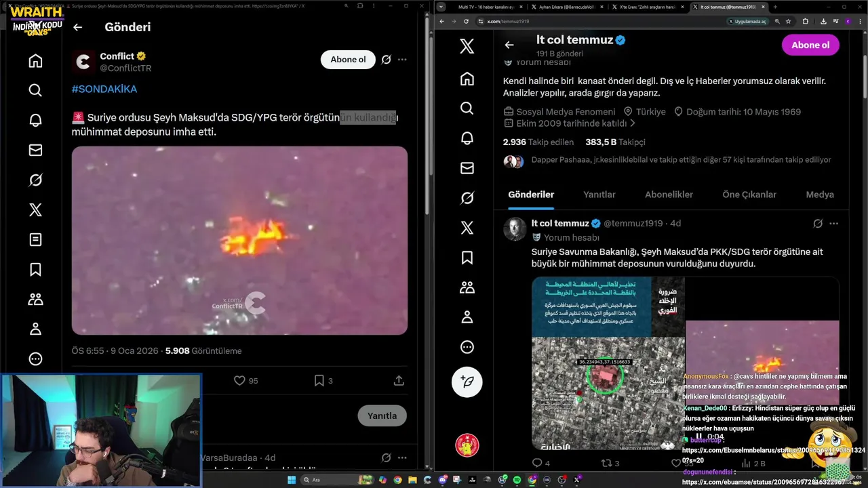Open Bookmarks in browser X sidebar

click(x=467, y=258)
